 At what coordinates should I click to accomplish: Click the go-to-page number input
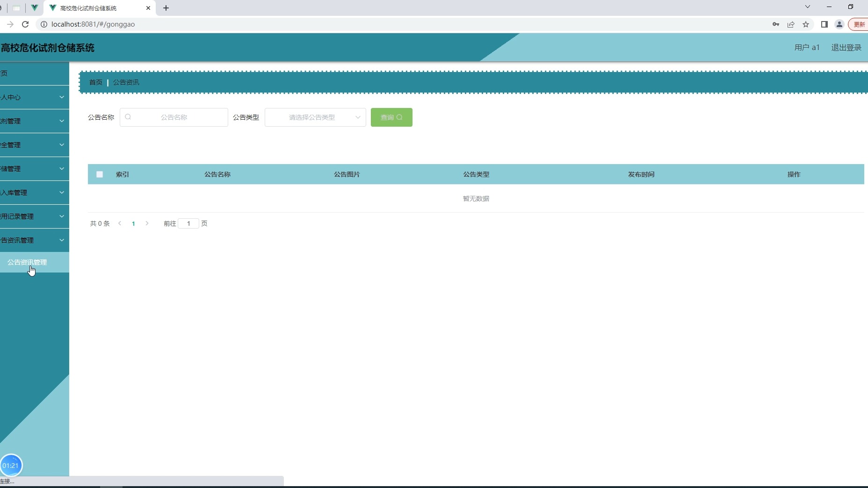(188, 223)
